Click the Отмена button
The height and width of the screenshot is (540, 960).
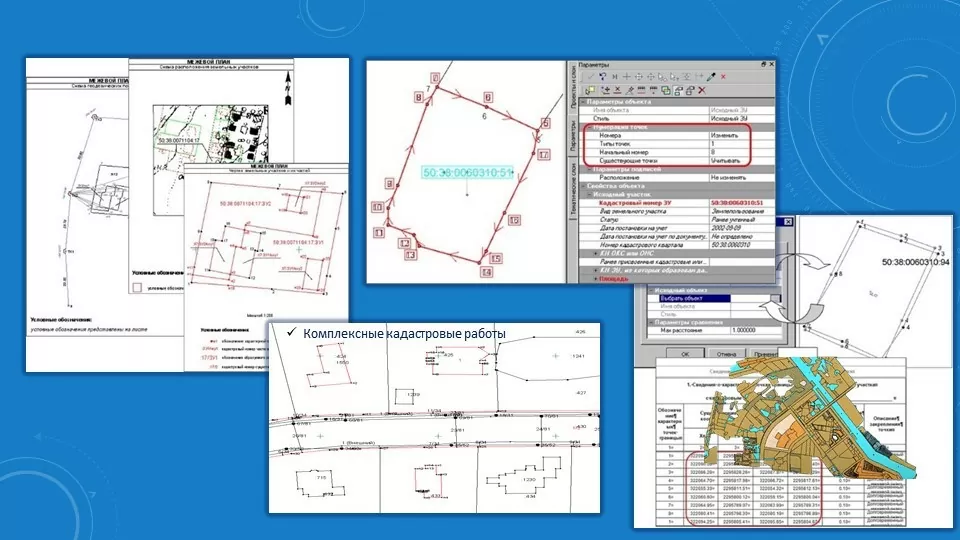tap(726, 354)
